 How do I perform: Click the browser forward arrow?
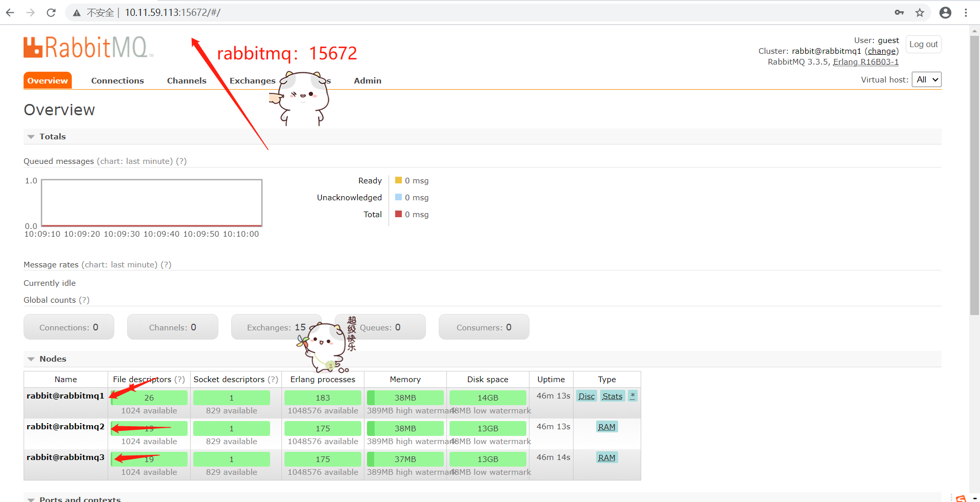[31, 13]
